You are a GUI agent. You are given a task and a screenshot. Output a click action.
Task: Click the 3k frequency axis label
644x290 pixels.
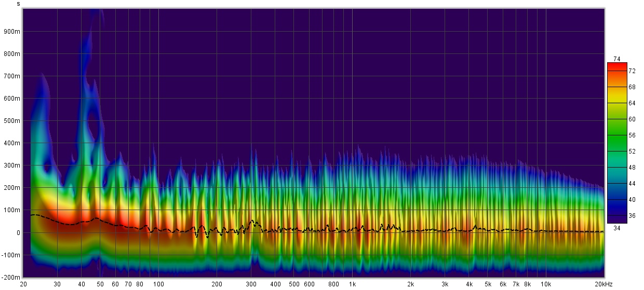(x=445, y=284)
